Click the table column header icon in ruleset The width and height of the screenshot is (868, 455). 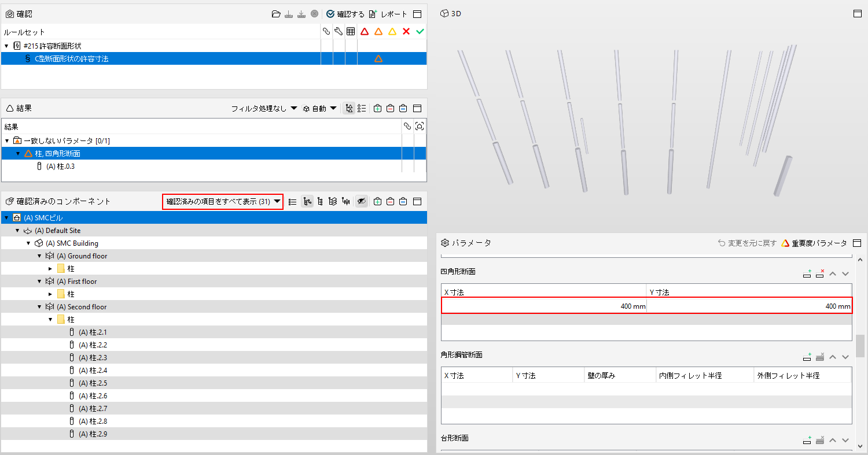point(351,31)
